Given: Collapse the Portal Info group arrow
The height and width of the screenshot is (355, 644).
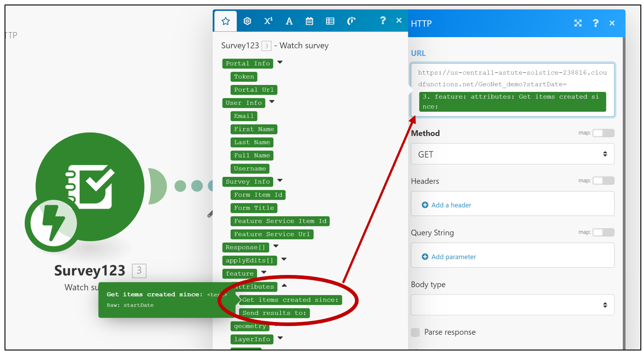Looking at the screenshot, I should tap(280, 62).
